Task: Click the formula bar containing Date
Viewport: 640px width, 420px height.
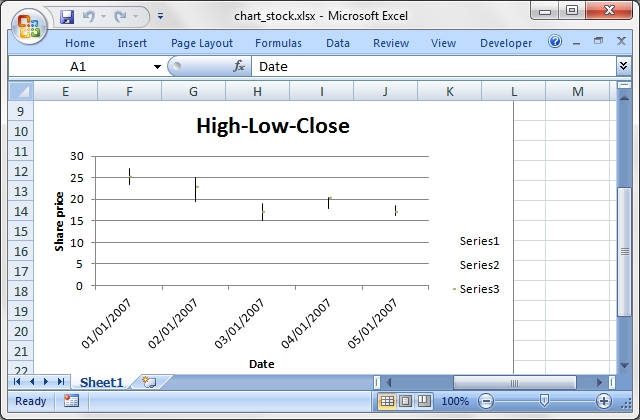Action: (433, 67)
